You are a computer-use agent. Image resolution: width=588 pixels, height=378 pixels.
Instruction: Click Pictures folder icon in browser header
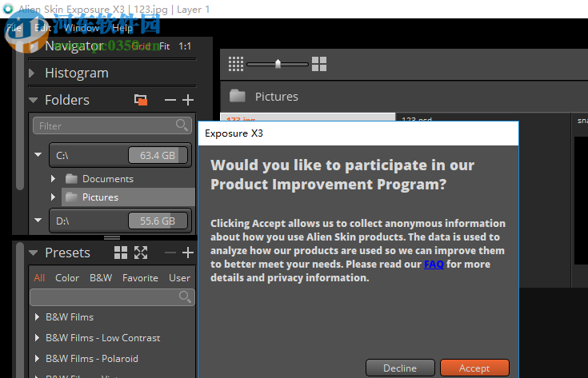[x=238, y=96]
